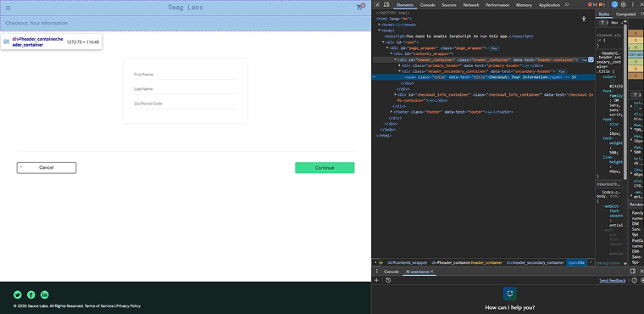Image resolution: width=644 pixels, height=314 pixels.
Task: Switch to the Console panel tab in top bar
Action: (427, 5)
